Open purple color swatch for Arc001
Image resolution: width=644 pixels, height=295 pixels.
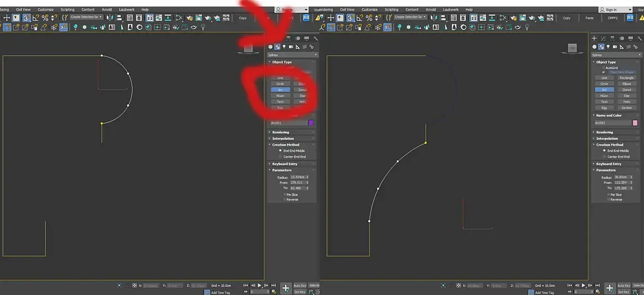pos(311,123)
